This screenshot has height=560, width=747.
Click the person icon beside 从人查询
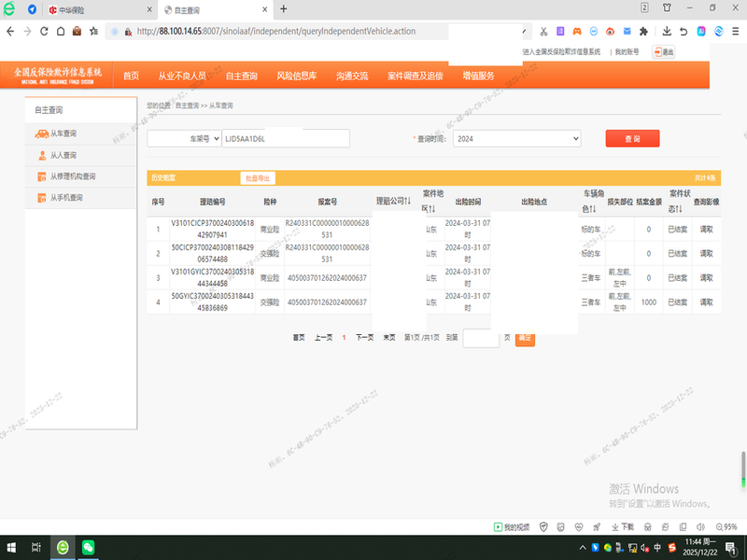click(42, 155)
